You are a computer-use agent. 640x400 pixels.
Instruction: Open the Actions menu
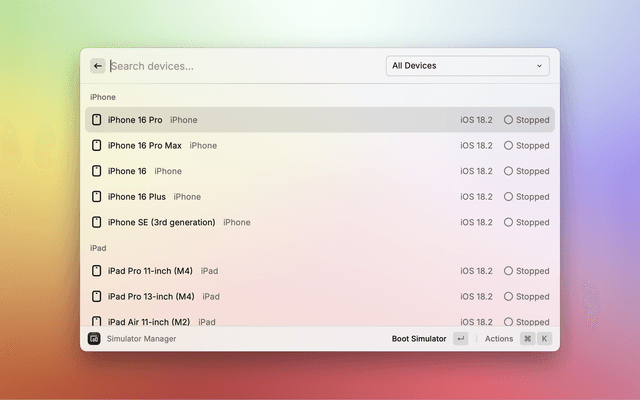pyautogui.click(x=498, y=339)
